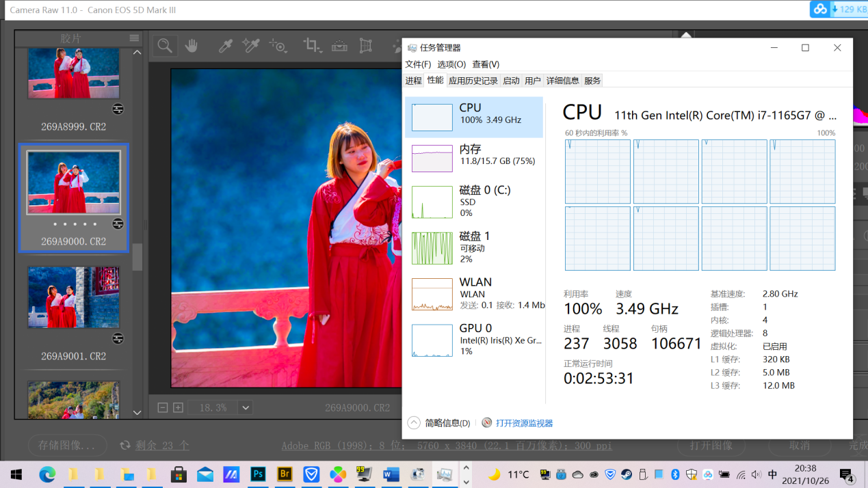Choose the Straighten tool
This screenshot has height=488, width=868.
(339, 46)
